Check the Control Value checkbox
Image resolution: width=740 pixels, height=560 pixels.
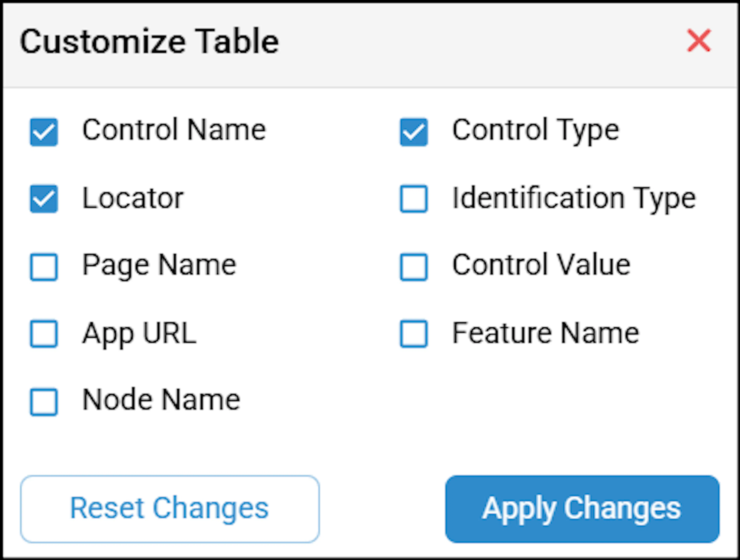414,267
